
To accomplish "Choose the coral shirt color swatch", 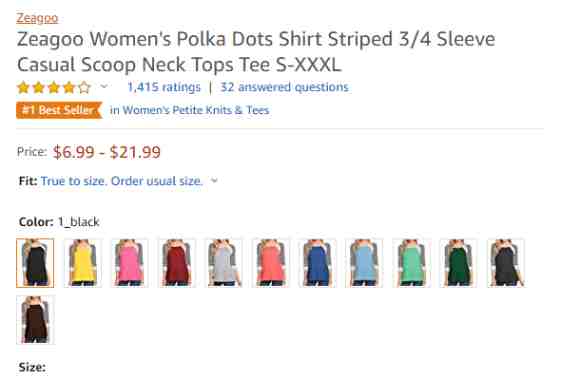I will click(x=271, y=263).
